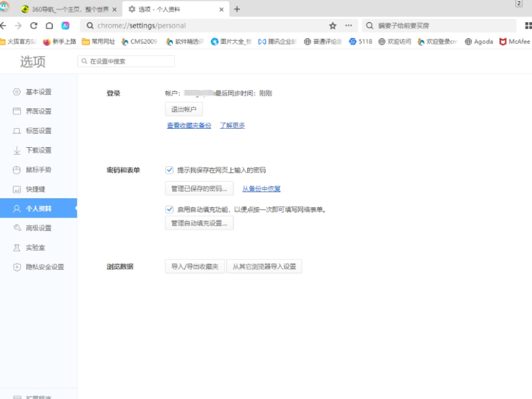
Task: Switch to the 360导航 tab
Action: coord(70,9)
